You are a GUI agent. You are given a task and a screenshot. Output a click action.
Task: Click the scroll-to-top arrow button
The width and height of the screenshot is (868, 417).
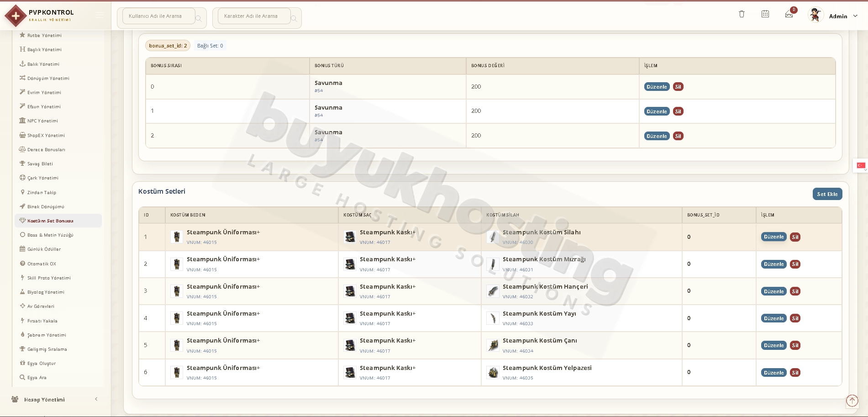[852, 401]
